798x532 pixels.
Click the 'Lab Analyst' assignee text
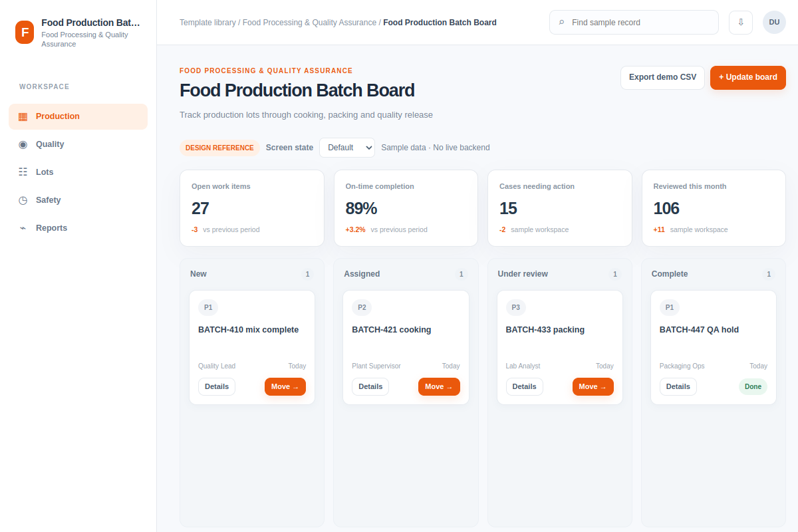(x=523, y=366)
